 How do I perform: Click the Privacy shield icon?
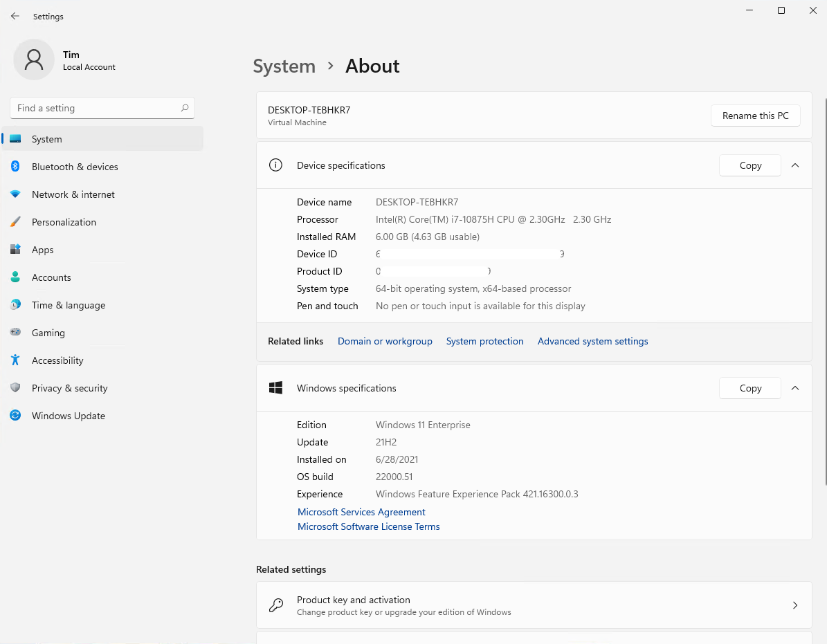click(x=15, y=388)
